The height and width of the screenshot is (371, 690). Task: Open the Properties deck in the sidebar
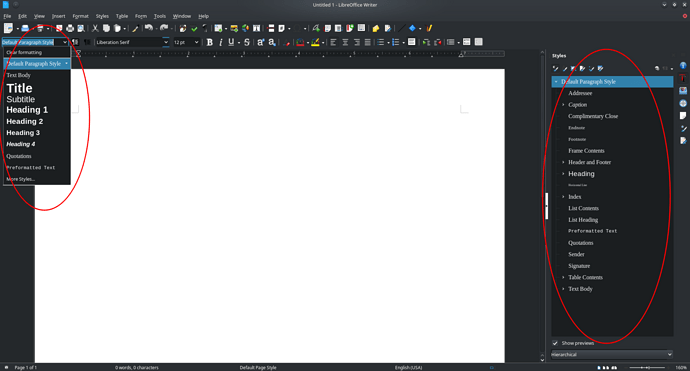click(x=683, y=66)
